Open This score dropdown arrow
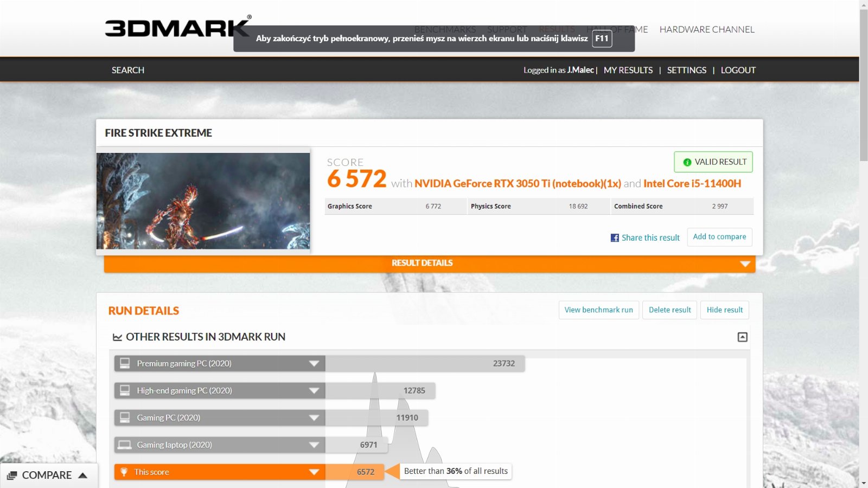868x488 pixels. tap(314, 472)
